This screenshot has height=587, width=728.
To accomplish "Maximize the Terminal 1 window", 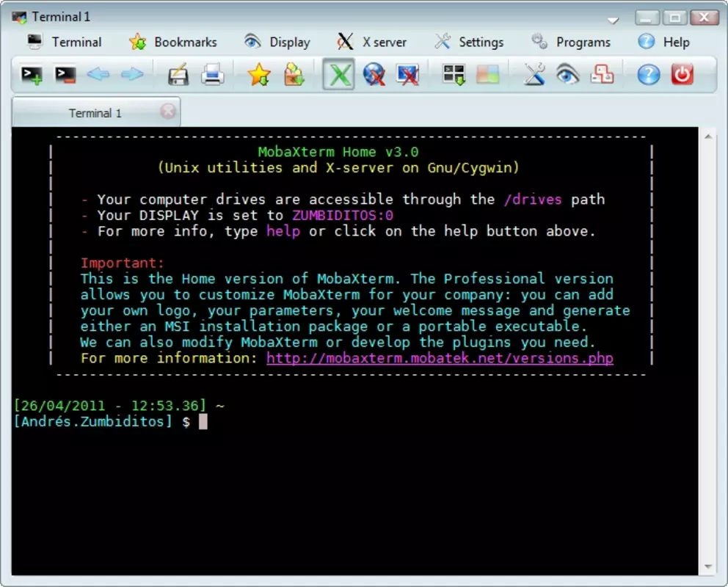I will (674, 18).
